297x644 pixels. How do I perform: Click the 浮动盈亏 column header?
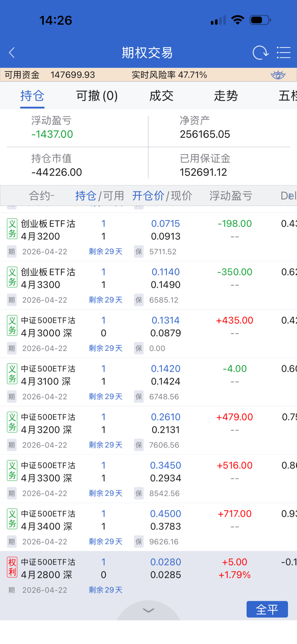point(231,196)
